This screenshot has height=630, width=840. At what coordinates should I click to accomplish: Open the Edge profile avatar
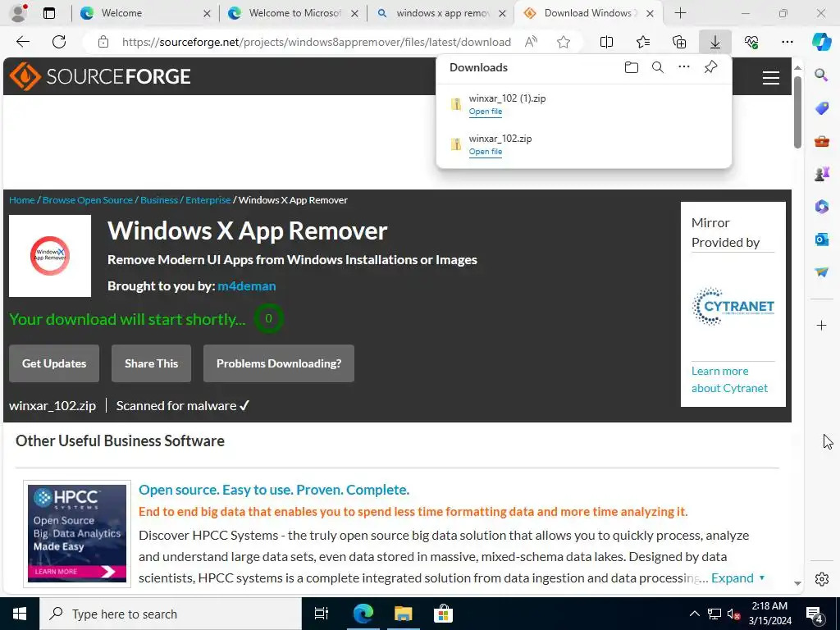pos(18,13)
